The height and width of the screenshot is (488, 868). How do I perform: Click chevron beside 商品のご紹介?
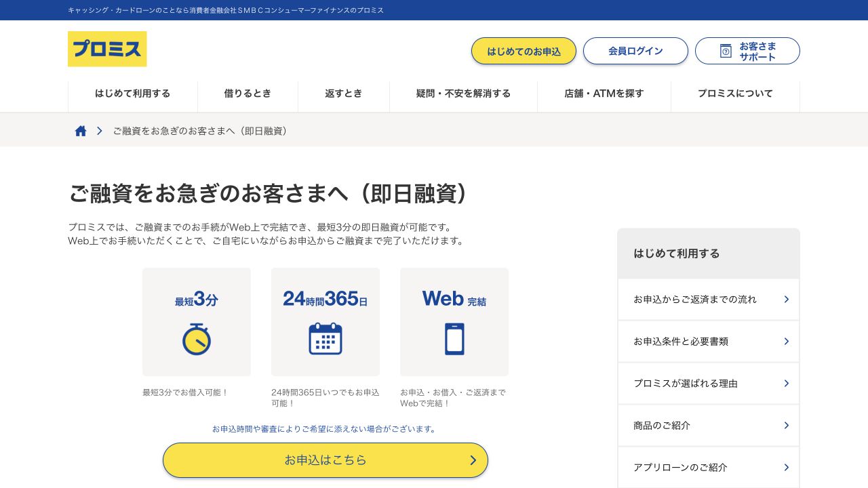coord(787,426)
